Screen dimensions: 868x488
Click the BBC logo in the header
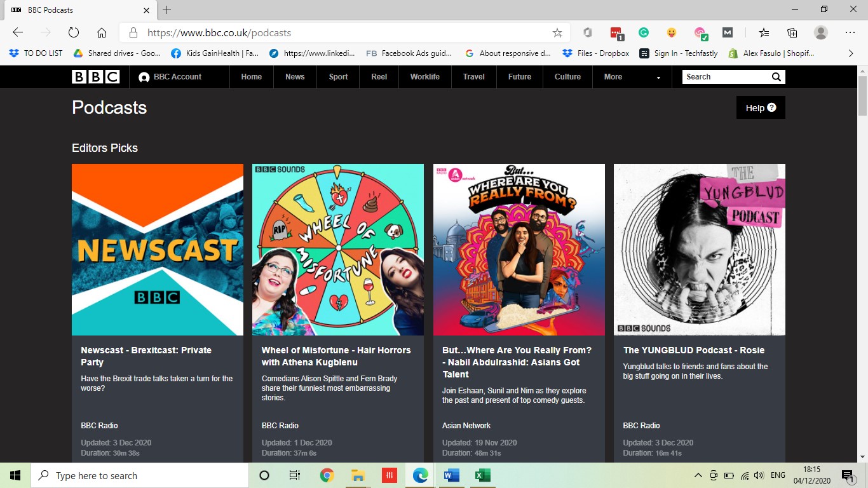[95, 77]
